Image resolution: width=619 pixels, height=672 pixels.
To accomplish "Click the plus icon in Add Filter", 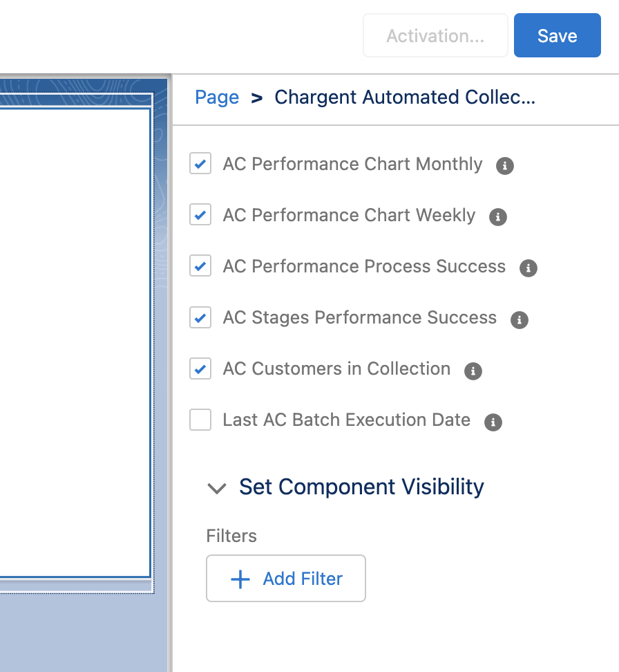I will pos(240,579).
